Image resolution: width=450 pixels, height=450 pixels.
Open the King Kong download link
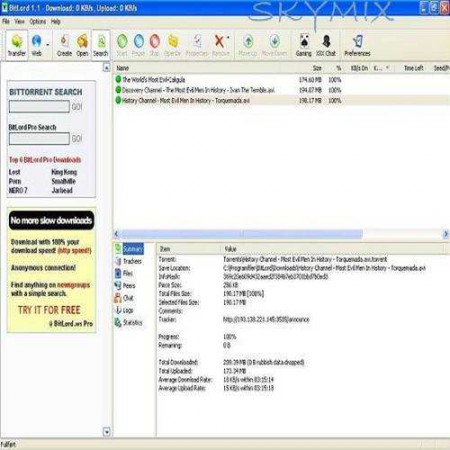(x=64, y=172)
